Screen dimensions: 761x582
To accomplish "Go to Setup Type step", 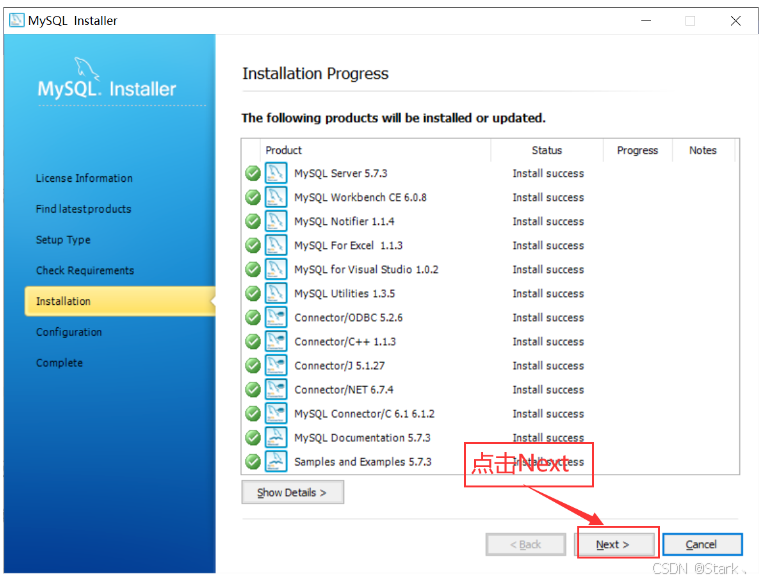I will (x=63, y=240).
